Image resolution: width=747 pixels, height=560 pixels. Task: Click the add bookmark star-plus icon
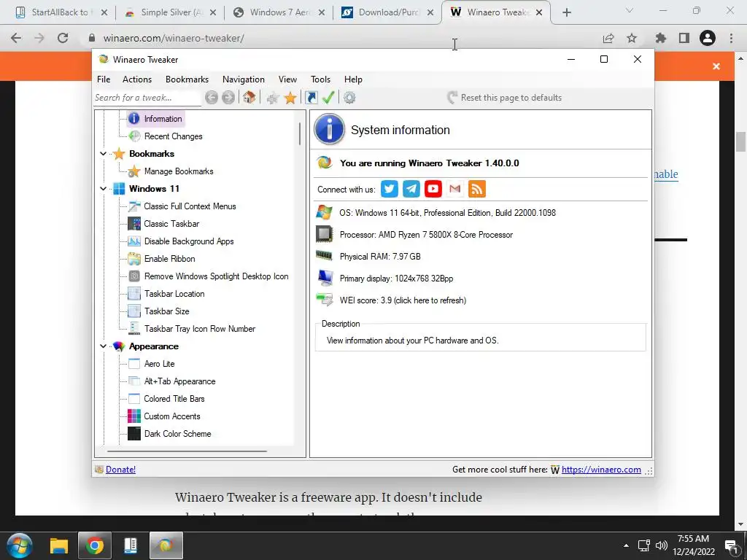tap(273, 98)
